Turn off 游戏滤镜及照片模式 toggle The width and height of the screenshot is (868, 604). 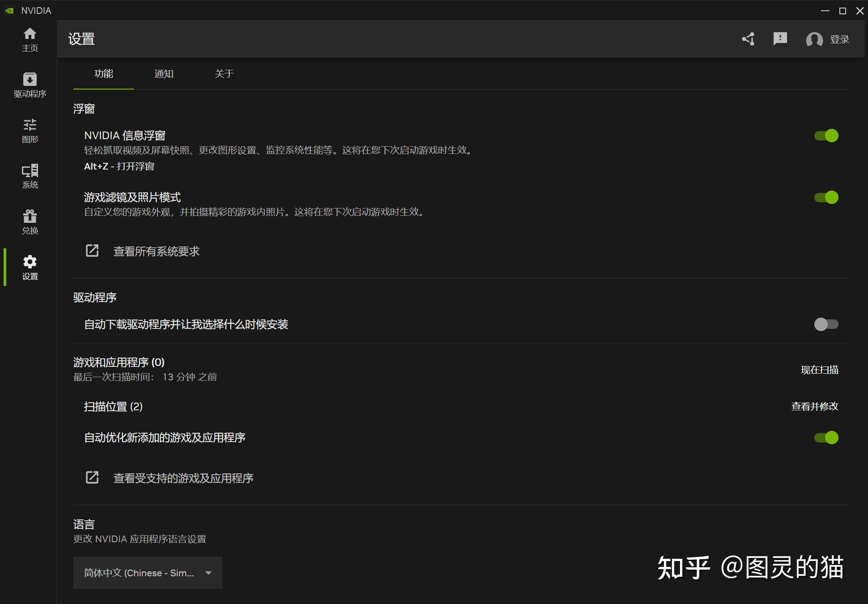[826, 197]
